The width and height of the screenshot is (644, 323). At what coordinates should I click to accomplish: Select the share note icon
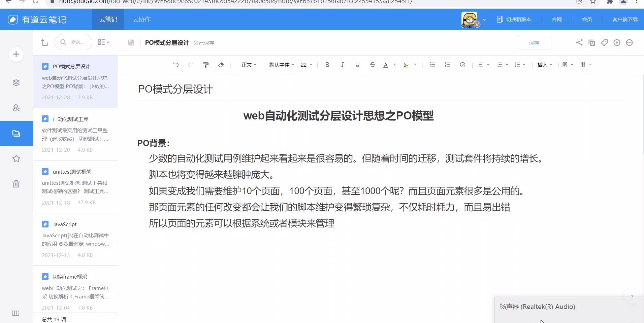[580, 43]
